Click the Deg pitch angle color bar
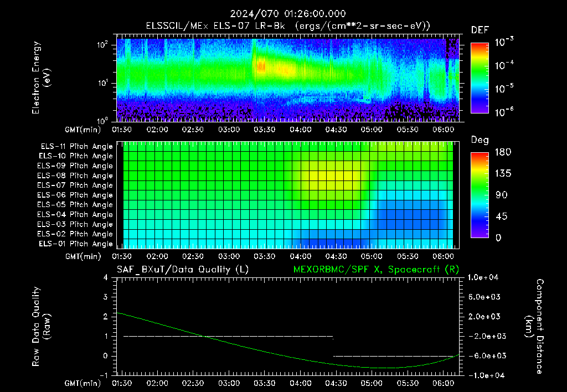 (x=480, y=195)
